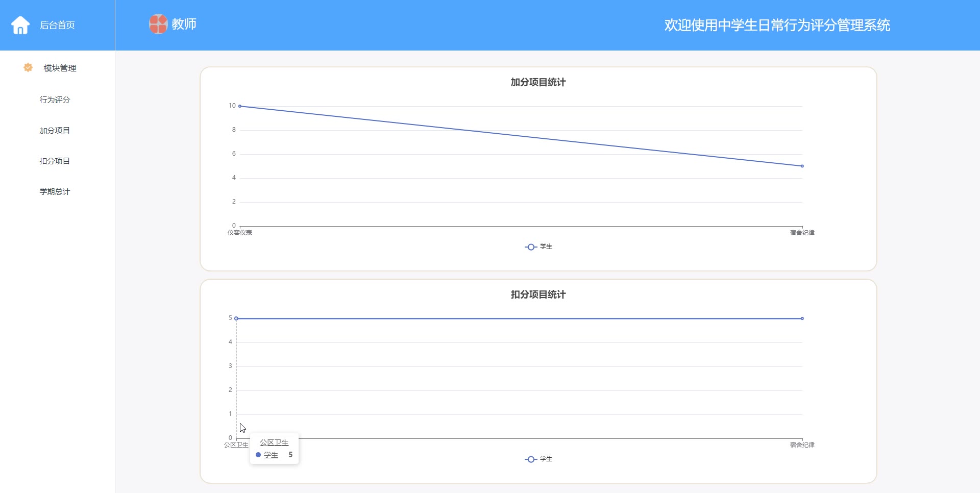
Task: Click the home icon in the header
Action: [x=20, y=25]
